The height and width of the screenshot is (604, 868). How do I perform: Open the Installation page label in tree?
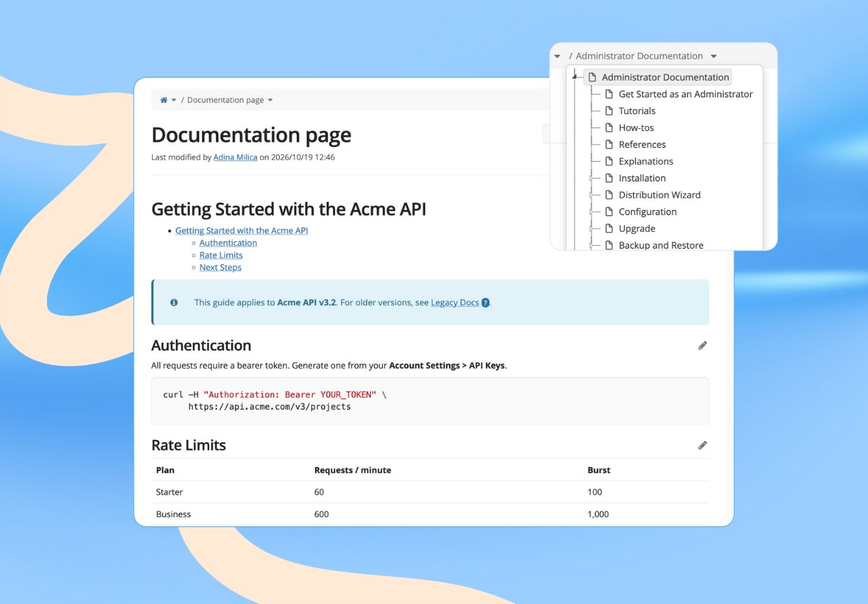(x=642, y=178)
